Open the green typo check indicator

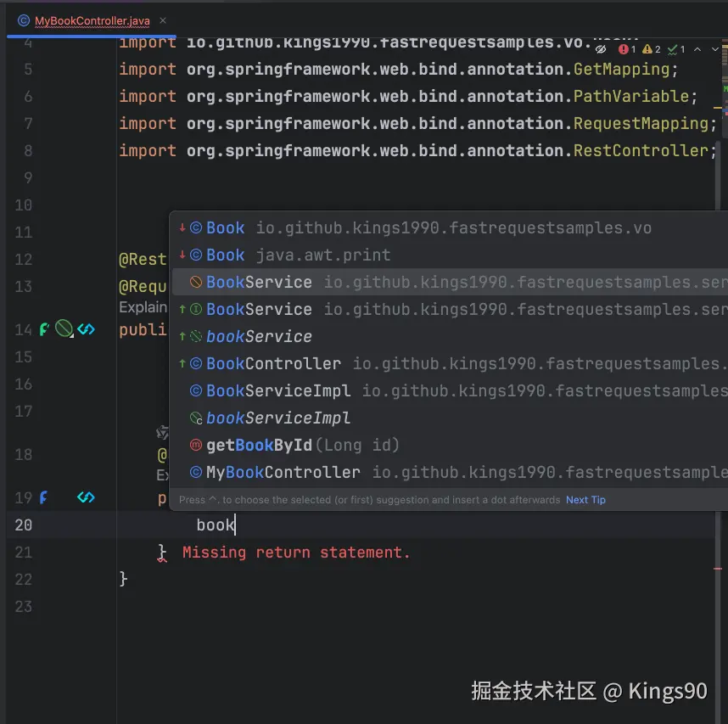point(676,49)
